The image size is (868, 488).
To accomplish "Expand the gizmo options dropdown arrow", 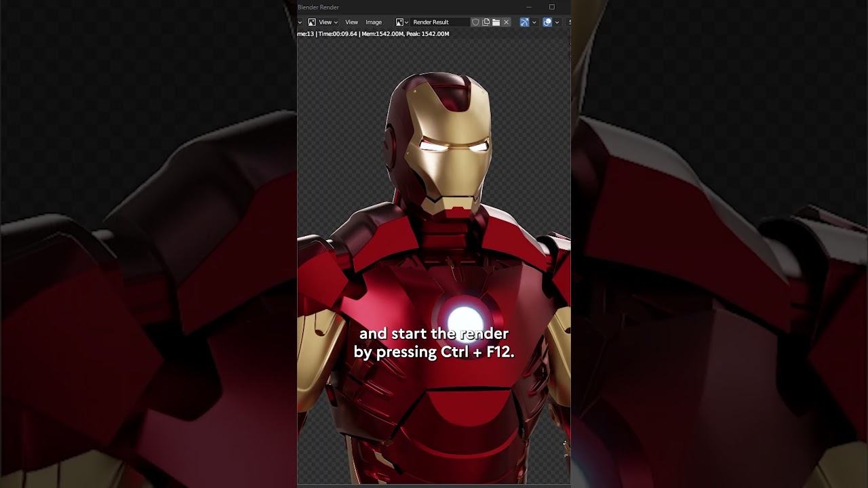I will (534, 22).
